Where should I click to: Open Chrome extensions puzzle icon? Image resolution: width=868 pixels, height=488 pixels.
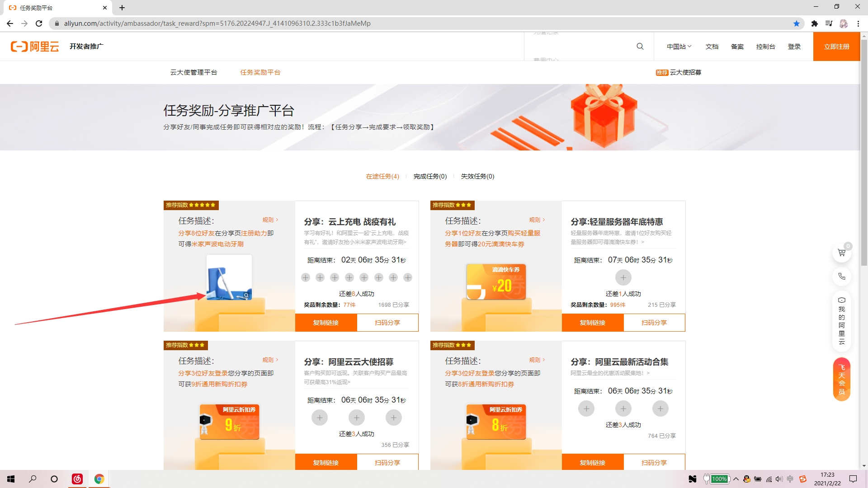815,23
